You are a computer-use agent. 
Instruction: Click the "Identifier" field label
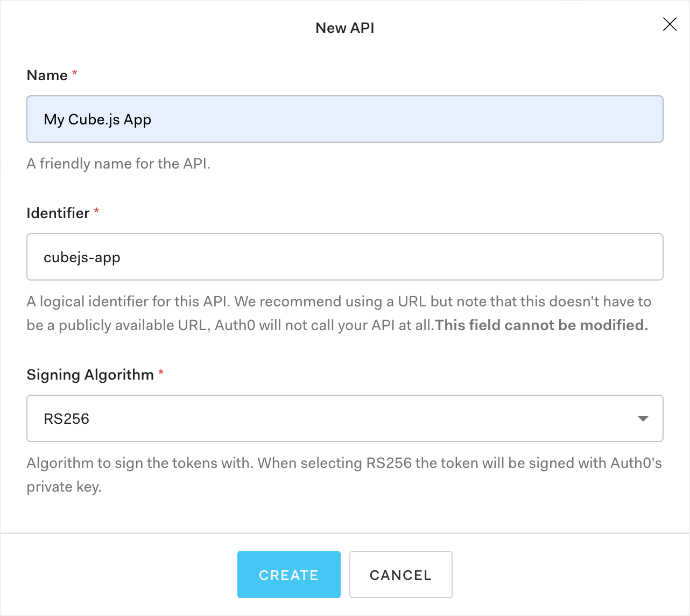click(x=58, y=213)
